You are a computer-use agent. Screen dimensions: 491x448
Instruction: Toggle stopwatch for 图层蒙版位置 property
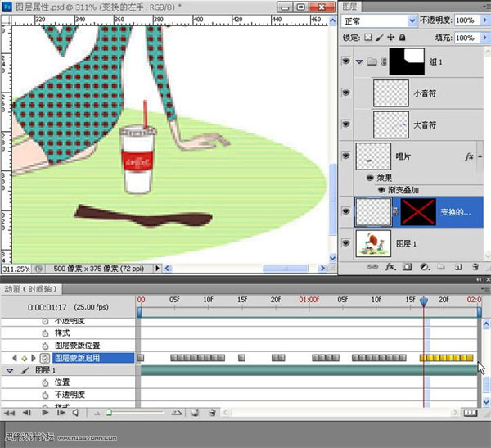pos(46,346)
